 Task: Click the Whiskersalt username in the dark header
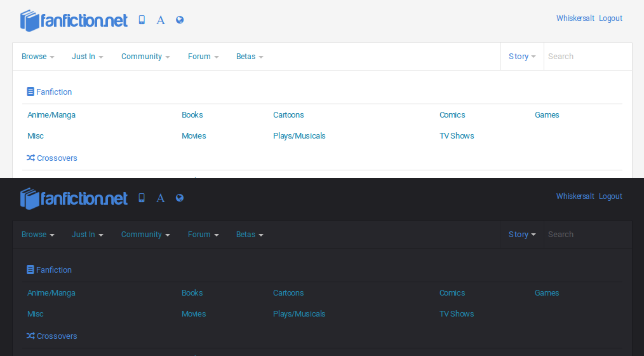point(575,196)
